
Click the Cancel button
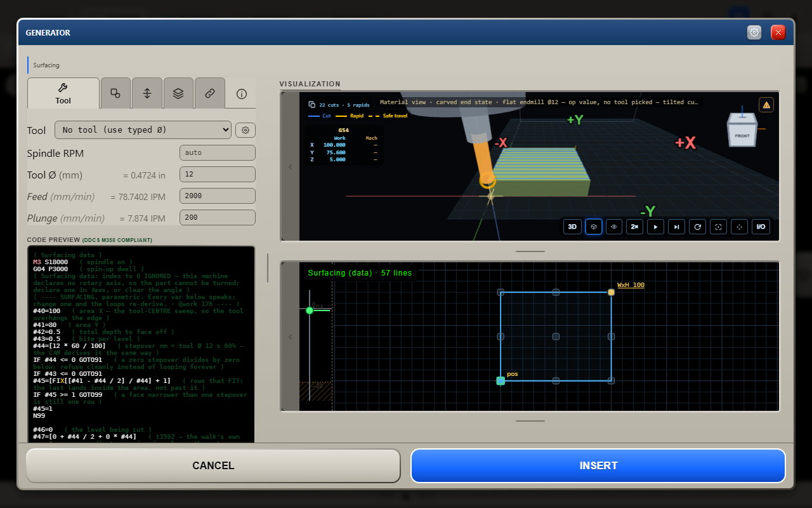coord(213,465)
